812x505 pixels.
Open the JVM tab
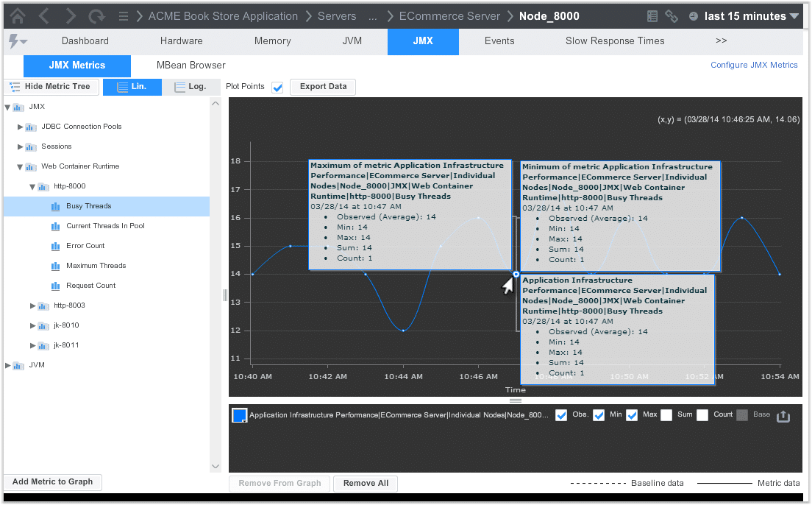click(x=352, y=41)
